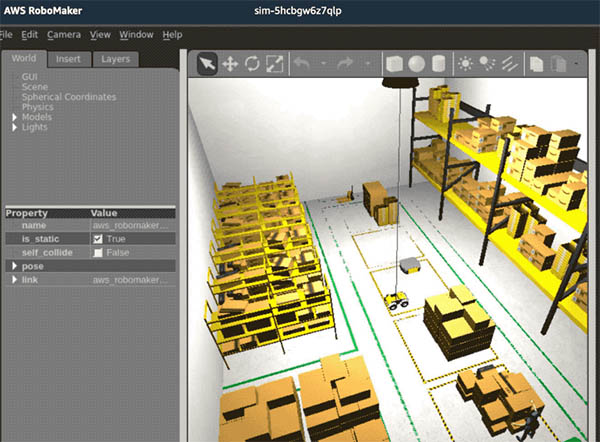The image size is (600, 442).
Task: Expand the link property row
Action: tap(15, 280)
